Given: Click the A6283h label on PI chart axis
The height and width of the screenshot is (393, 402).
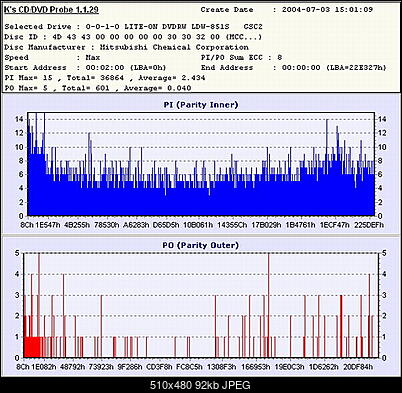Looking at the screenshot, I should pos(136,225).
